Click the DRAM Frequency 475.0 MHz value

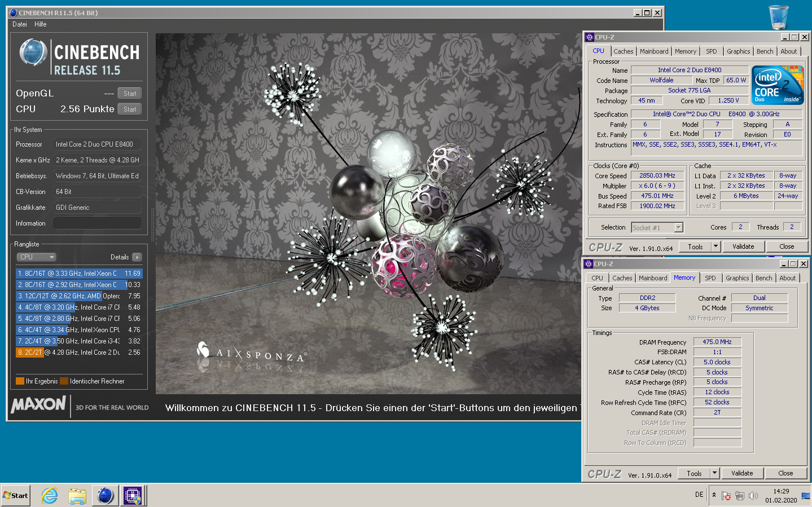click(x=717, y=342)
